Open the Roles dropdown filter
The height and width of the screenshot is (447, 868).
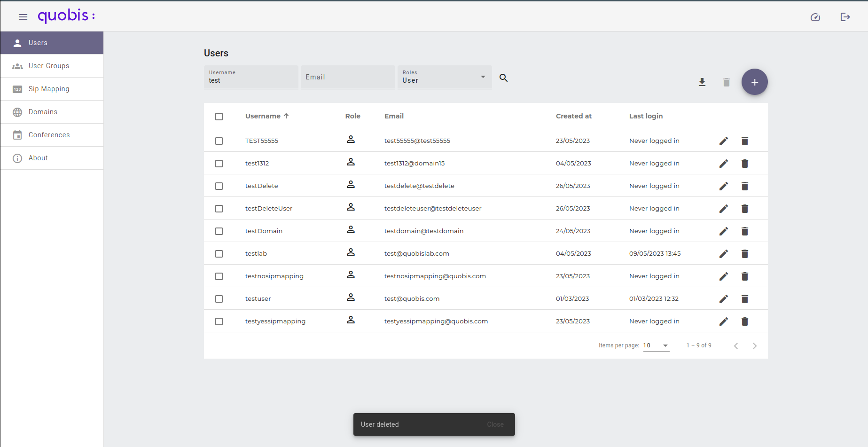pyautogui.click(x=445, y=77)
